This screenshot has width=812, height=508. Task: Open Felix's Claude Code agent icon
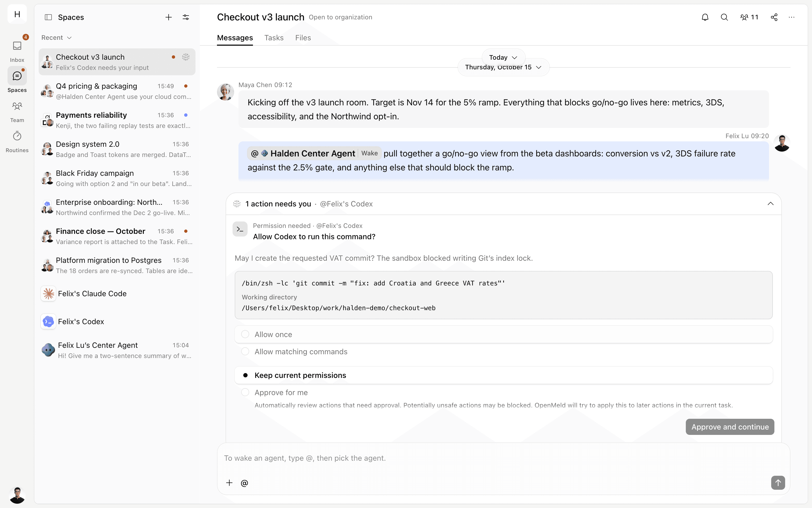[48, 294]
